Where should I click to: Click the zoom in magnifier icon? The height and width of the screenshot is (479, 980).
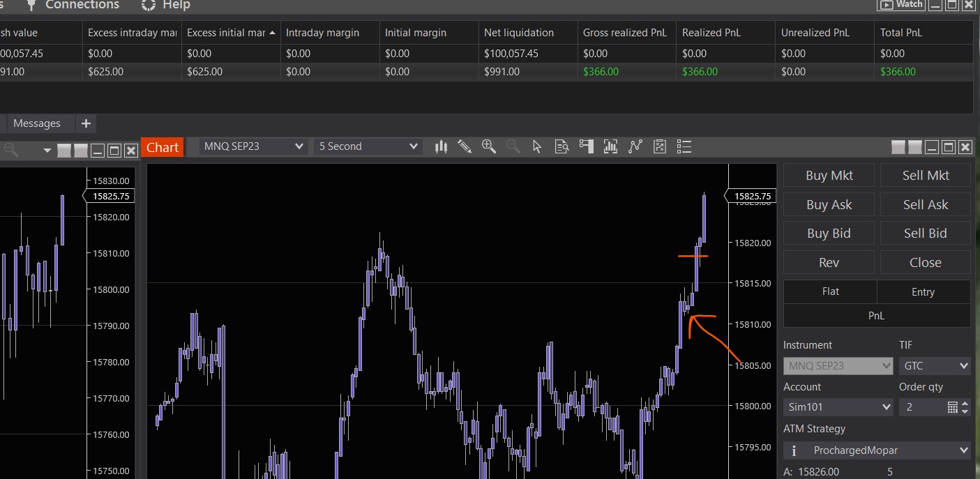click(x=488, y=146)
